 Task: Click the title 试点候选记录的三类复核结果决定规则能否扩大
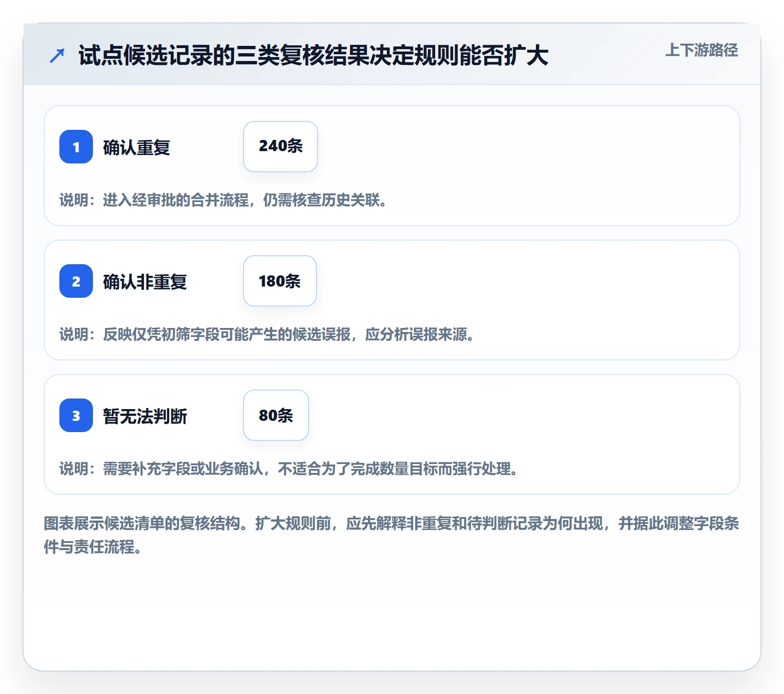[314, 55]
